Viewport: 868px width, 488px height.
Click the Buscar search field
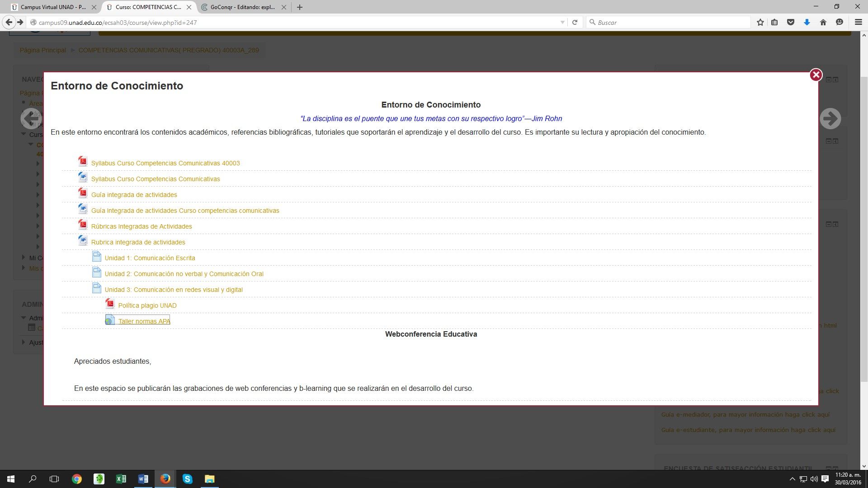(669, 22)
